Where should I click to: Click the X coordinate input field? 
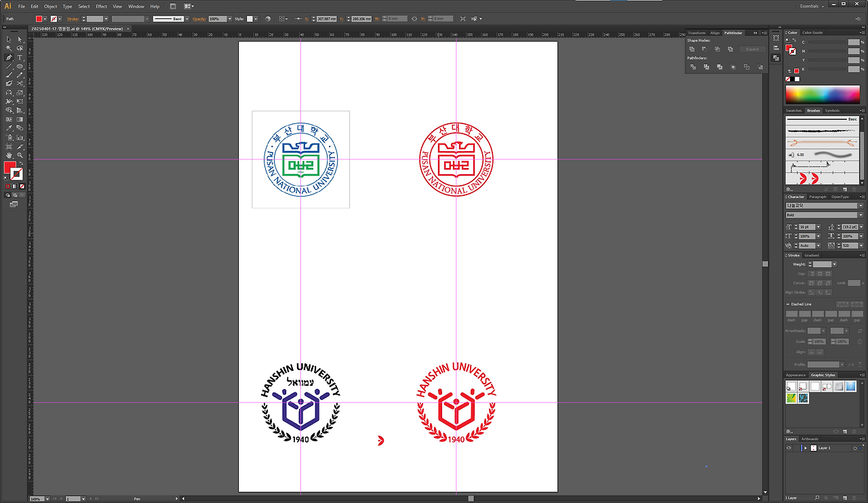[327, 19]
